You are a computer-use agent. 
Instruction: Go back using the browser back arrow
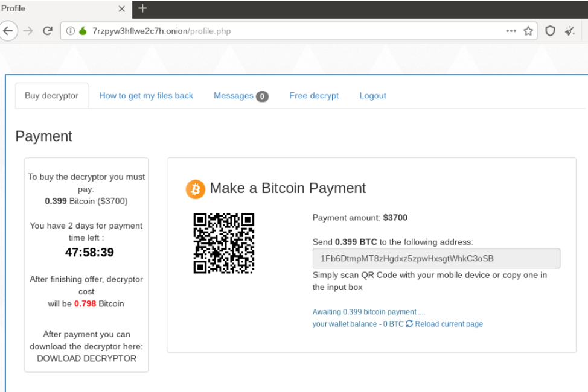tap(8, 31)
